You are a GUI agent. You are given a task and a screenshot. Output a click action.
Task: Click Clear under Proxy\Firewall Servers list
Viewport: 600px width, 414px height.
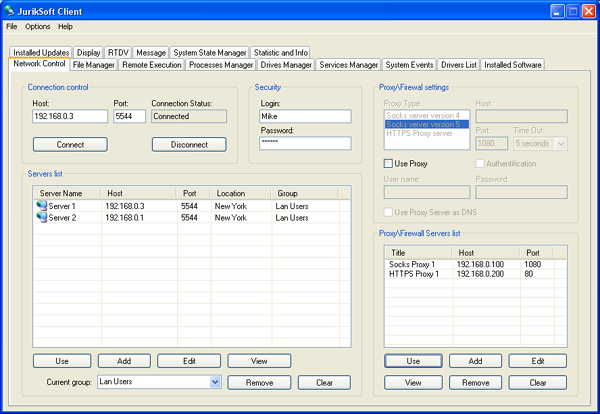point(538,383)
